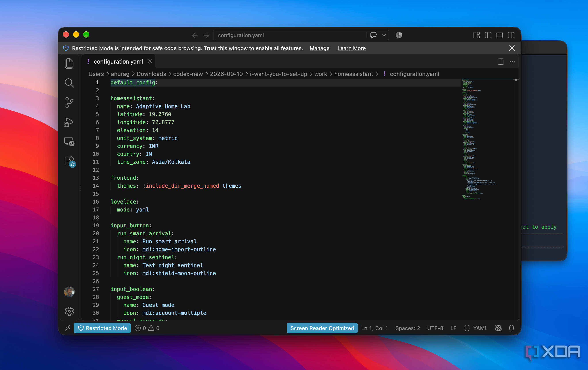The height and width of the screenshot is (370, 588).
Task: Click the split editor right icon
Action: click(501, 62)
